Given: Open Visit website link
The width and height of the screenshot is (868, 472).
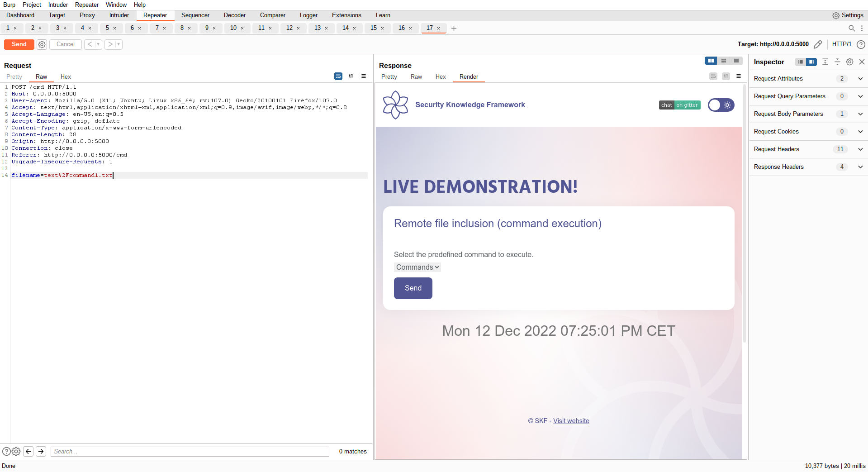Looking at the screenshot, I should (571, 421).
